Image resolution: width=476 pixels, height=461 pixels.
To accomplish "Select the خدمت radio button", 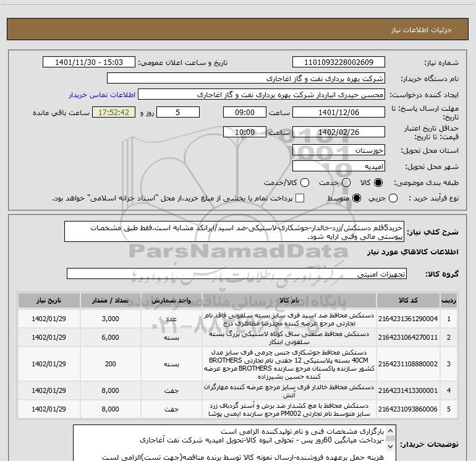I will pyautogui.click(x=346, y=183).
